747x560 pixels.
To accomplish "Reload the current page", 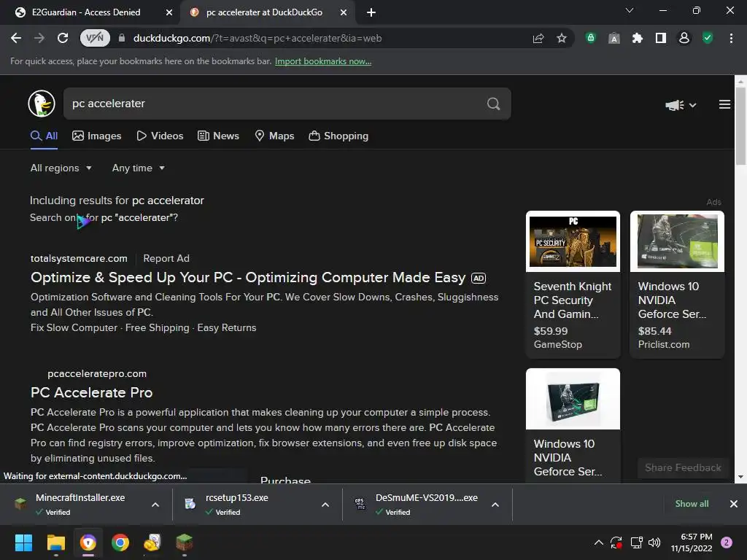I will (x=63, y=38).
